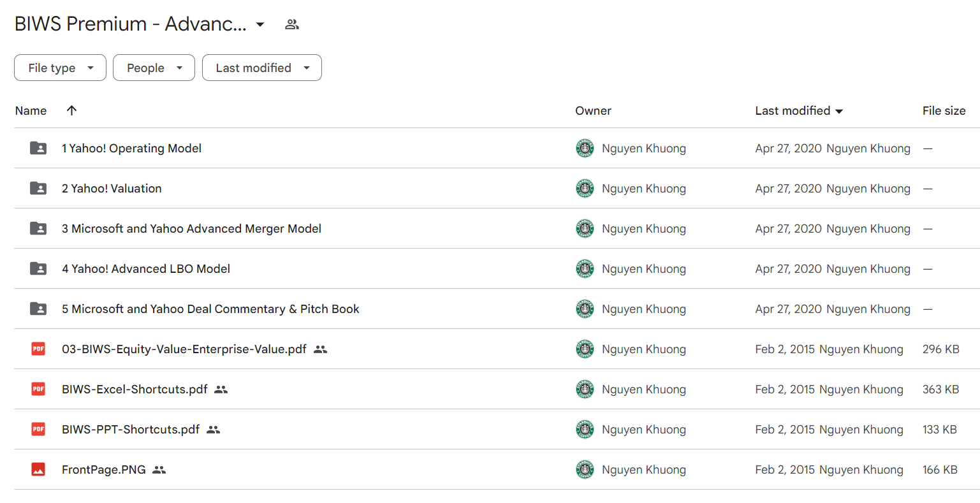Select 03-BIWS-Equity-Value-Enterprise-Value.pdf file name

(x=184, y=349)
